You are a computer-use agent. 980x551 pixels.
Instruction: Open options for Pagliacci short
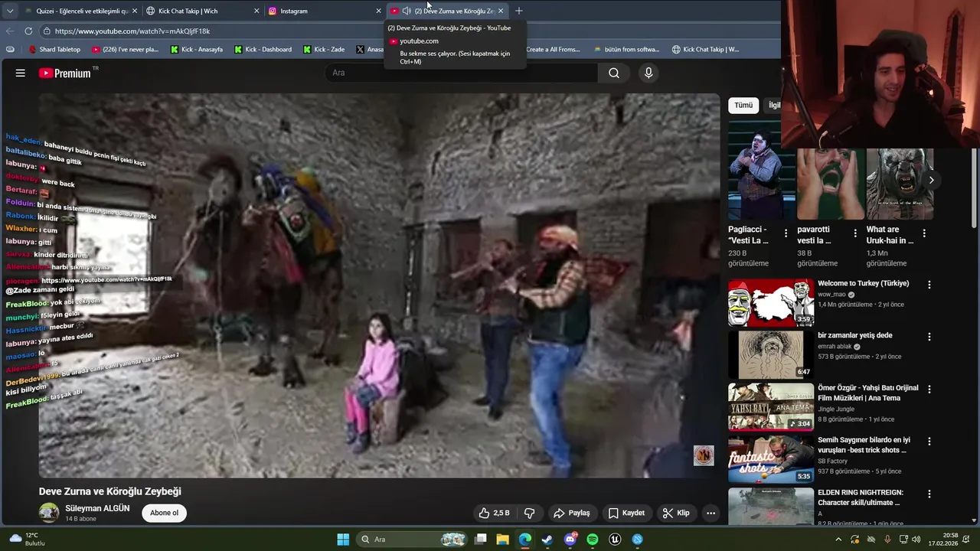786,233
